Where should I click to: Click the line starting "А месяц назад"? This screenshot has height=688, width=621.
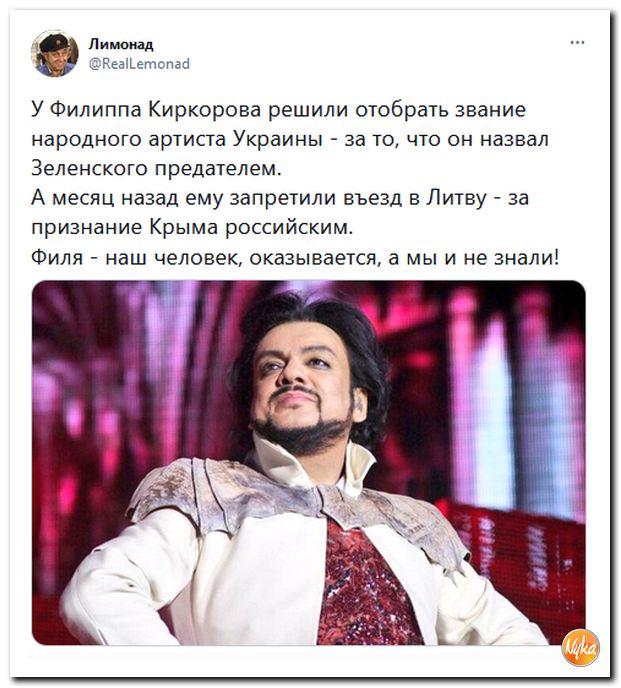pos(280,198)
